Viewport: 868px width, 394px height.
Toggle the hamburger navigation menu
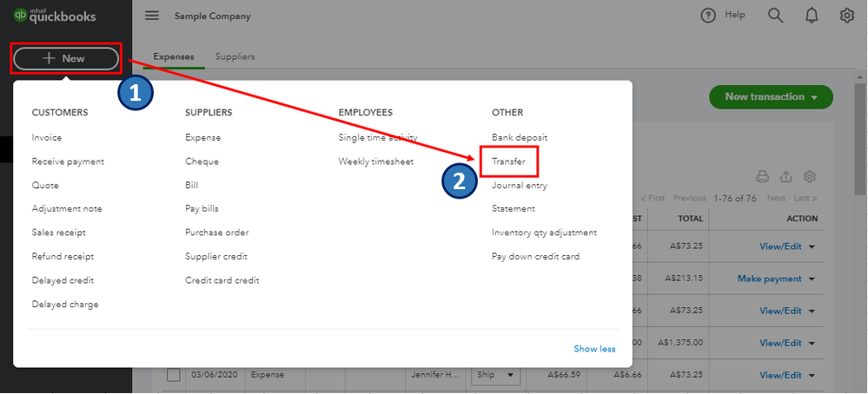coord(152,16)
